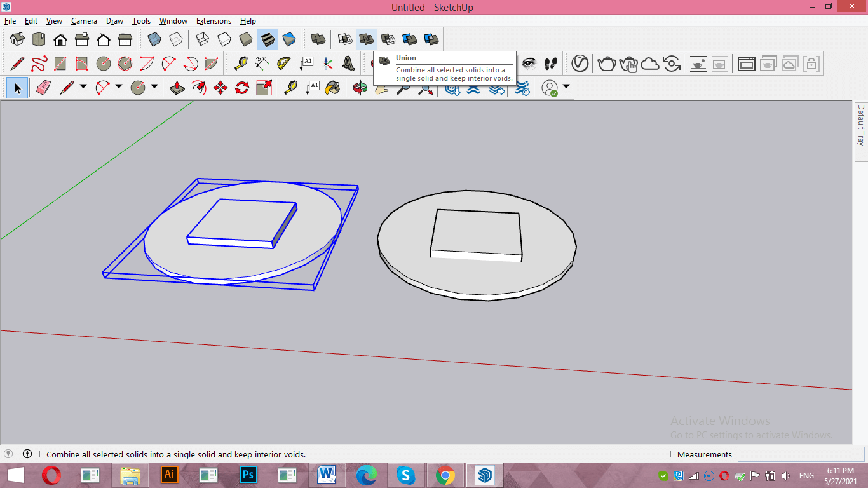Image resolution: width=868 pixels, height=488 pixels.
Task: Start V-Ray render with the teapot icon
Action: 607,64
